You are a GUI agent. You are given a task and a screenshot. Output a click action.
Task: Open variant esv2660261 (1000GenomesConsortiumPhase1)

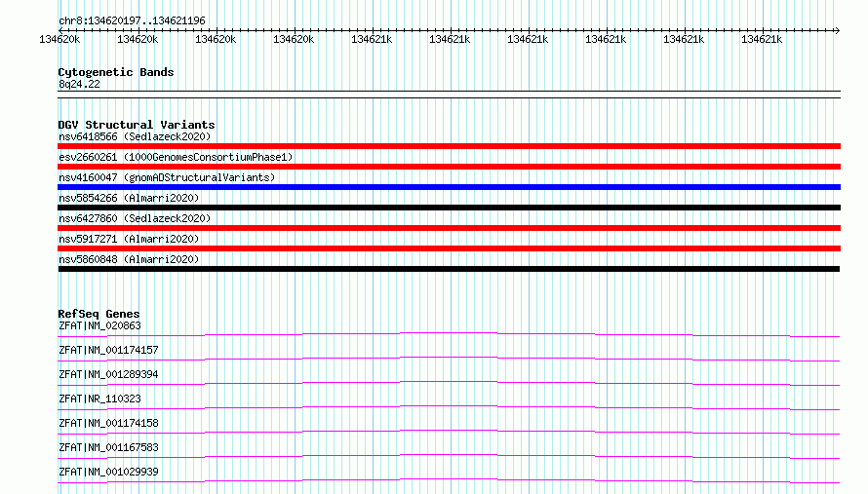coord(176,157)
